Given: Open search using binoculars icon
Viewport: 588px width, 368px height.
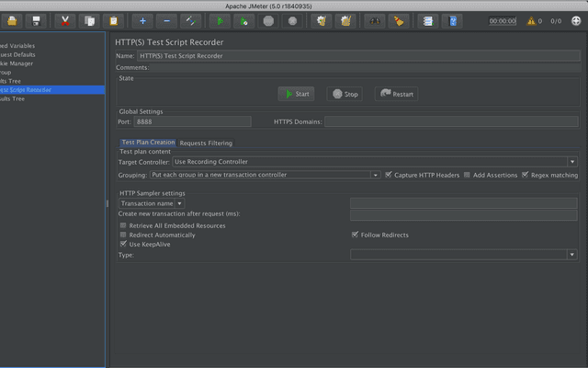Looking at the screenshot, I should click(x=375, y=21).
